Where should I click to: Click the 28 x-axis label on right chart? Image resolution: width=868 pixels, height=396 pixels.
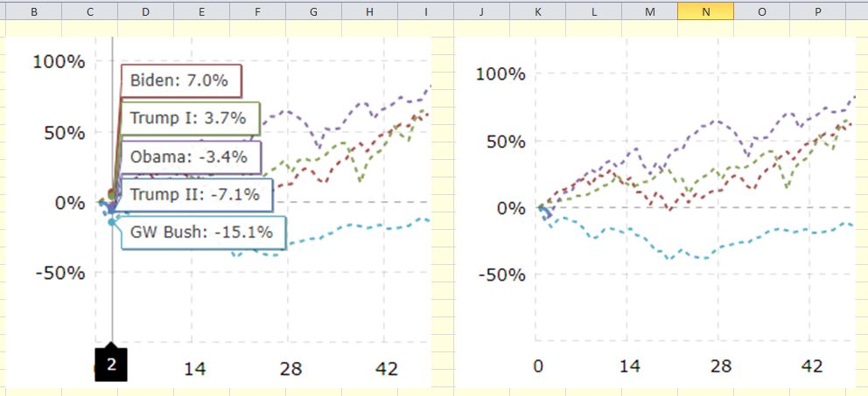719,366
